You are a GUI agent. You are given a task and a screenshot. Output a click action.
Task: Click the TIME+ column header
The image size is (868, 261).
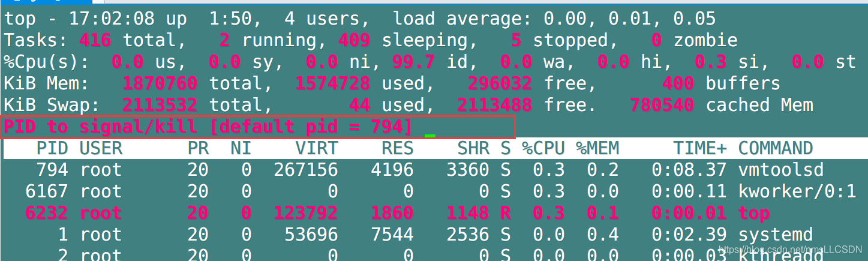coord(700,148)
